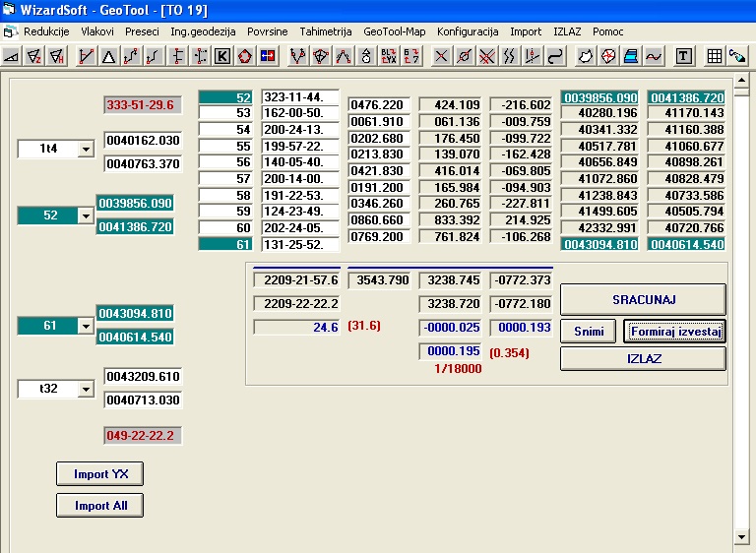This screenshot has width=756, height=553.
Task: Click the scrollbar down arrow on right
Action: 743,536
